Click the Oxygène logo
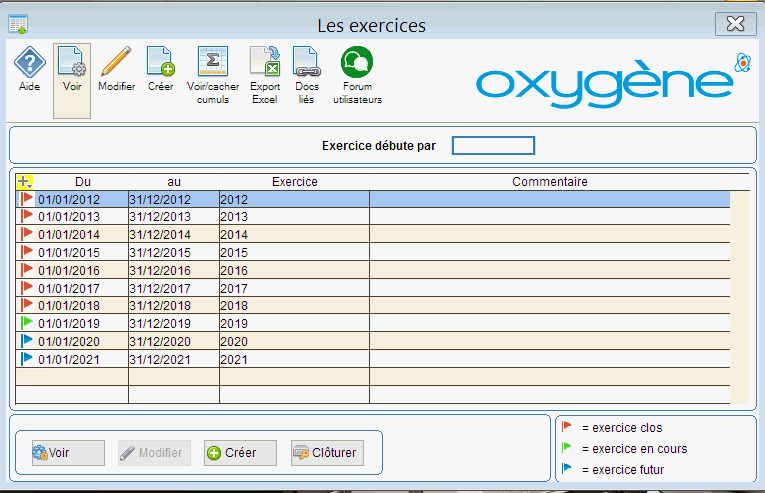 tap(613, 81)
